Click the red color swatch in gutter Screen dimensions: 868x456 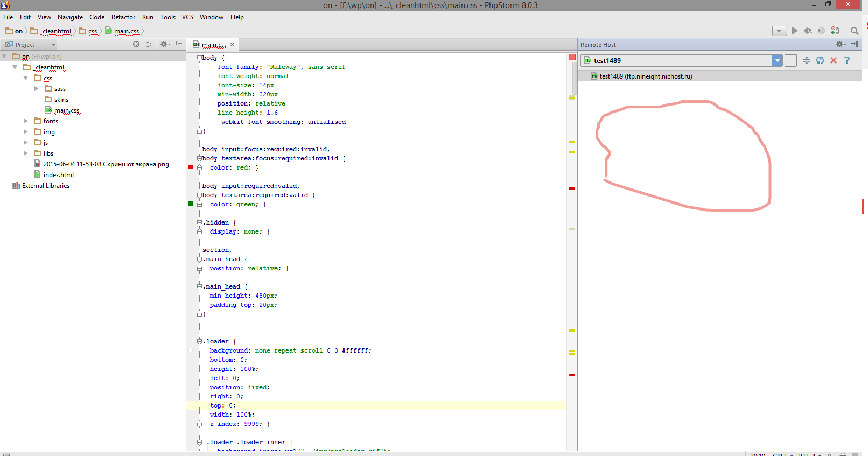[191, 167]
